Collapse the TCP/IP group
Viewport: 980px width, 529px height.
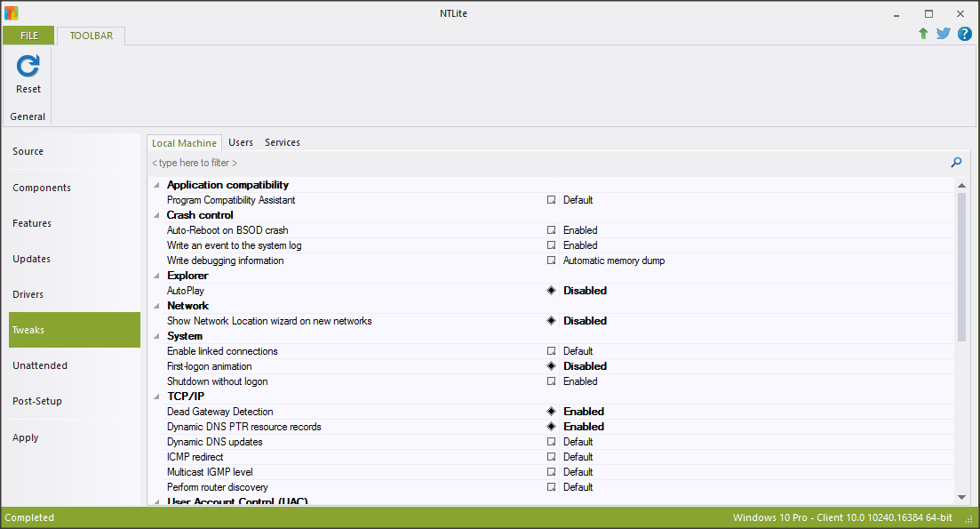pos(157,397)
